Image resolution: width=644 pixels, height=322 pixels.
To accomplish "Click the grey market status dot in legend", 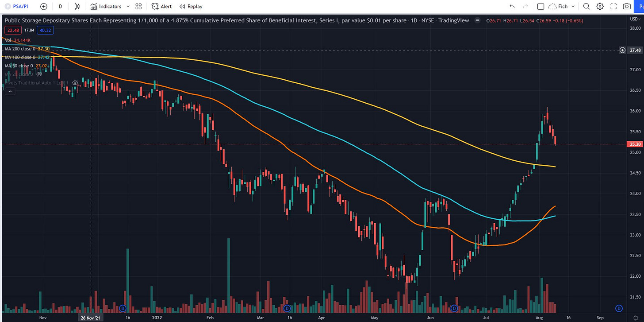I will (x=478, y=20).
